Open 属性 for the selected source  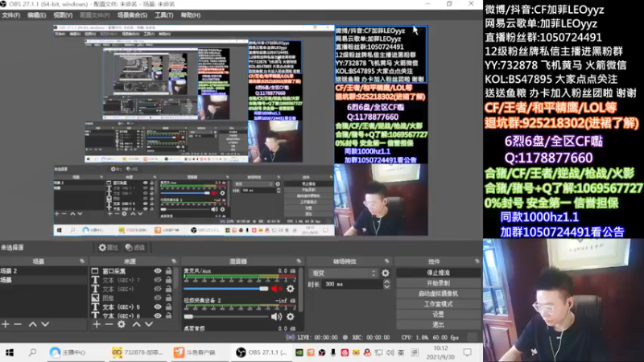[109, 248]
